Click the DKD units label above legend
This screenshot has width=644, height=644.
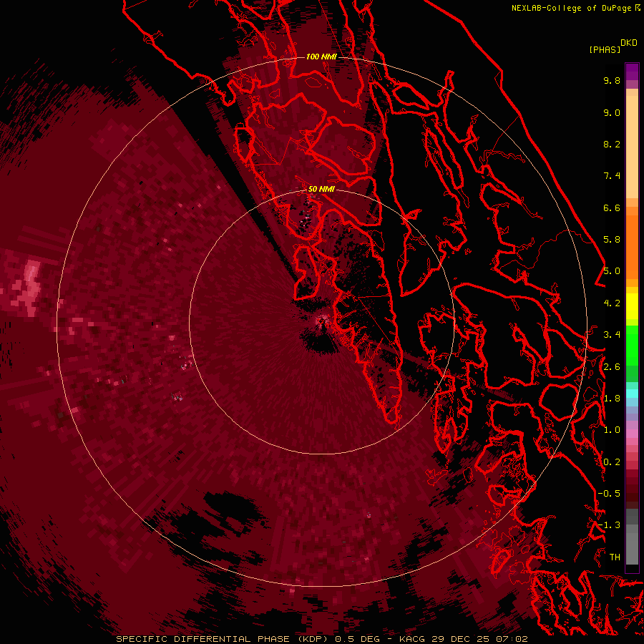(x=629, y=43)
